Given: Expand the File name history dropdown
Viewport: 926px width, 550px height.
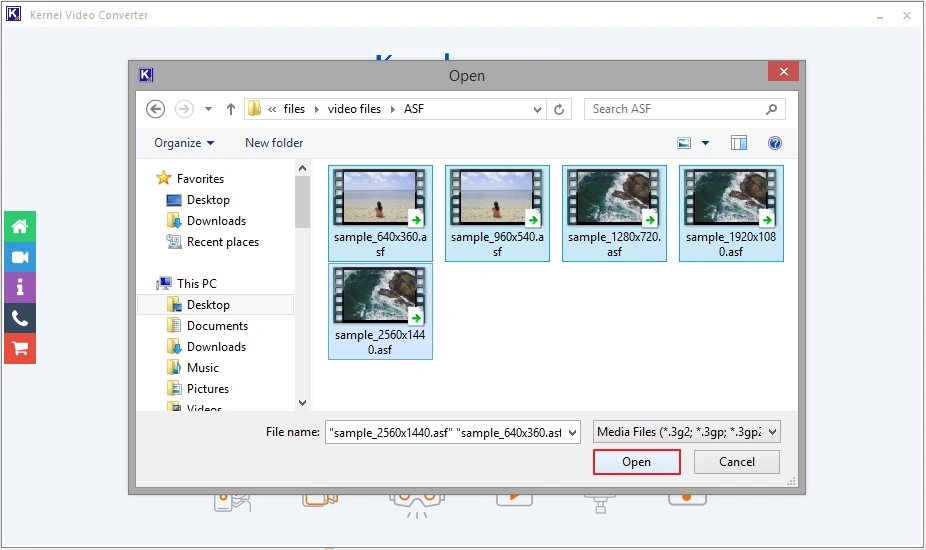Looking at the screenshot, I should point(572,433).
